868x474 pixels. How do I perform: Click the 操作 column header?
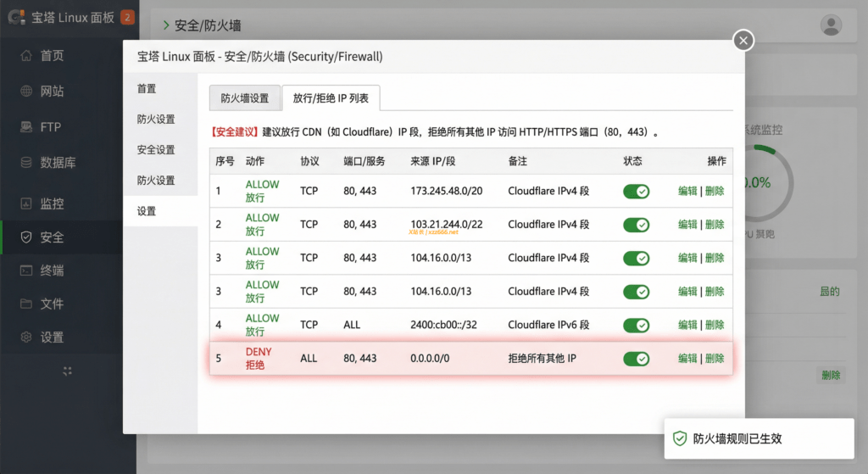[716, 161]
